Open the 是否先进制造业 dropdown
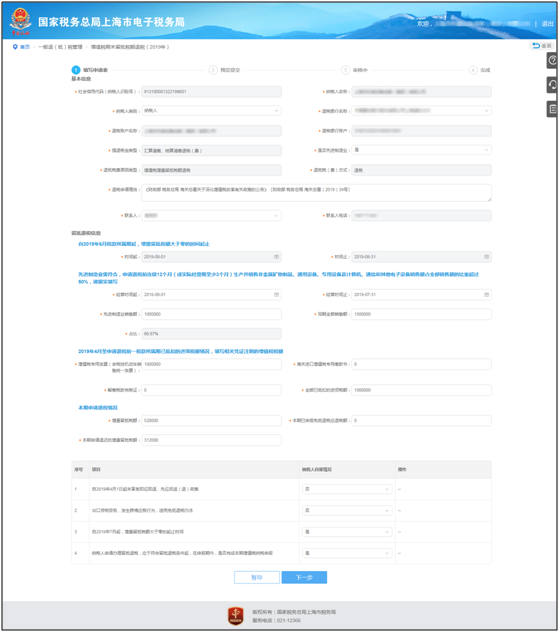The height and width of the screenshot is (632, 560). 421,150
